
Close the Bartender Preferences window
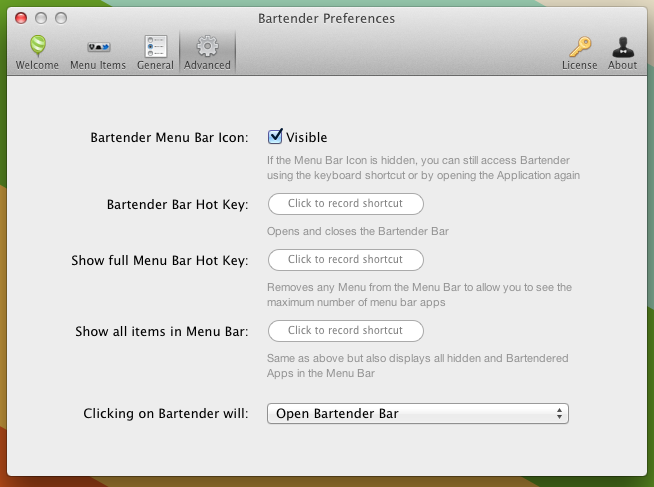(x=21, y=18)
